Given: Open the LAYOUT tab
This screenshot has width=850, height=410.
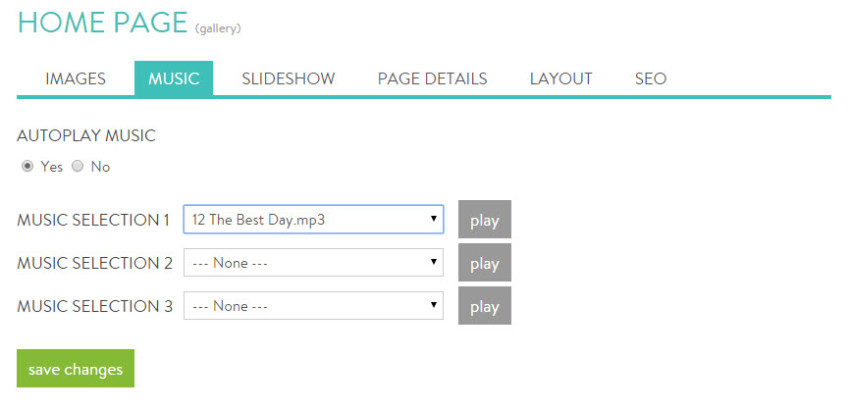Looking at the screenshot, I should [561, 79].
